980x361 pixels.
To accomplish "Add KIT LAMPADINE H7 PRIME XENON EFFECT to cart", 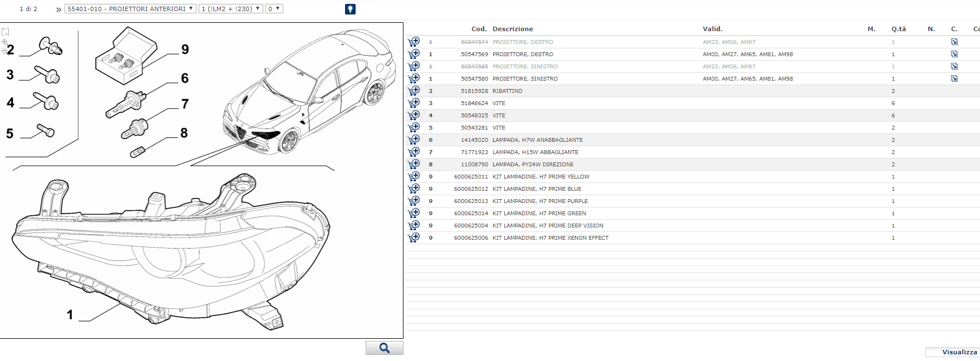I will (413, 238).
